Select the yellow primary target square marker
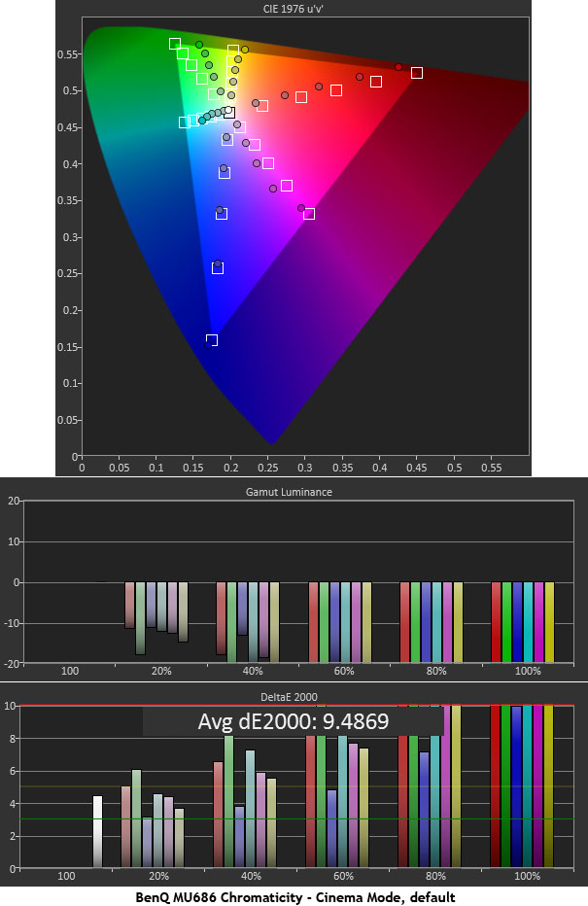This screenshot has width=588, height=906. pos(233,51)
